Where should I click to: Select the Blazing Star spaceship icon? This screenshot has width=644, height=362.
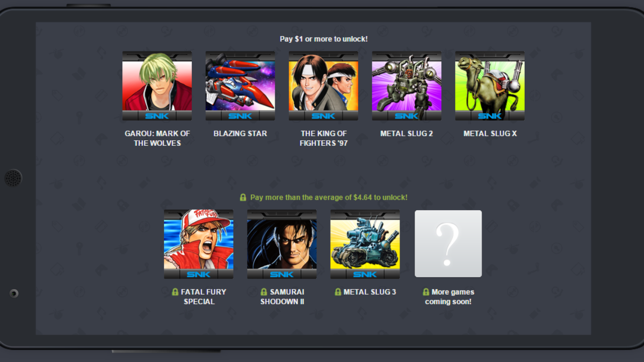point(240,86)
